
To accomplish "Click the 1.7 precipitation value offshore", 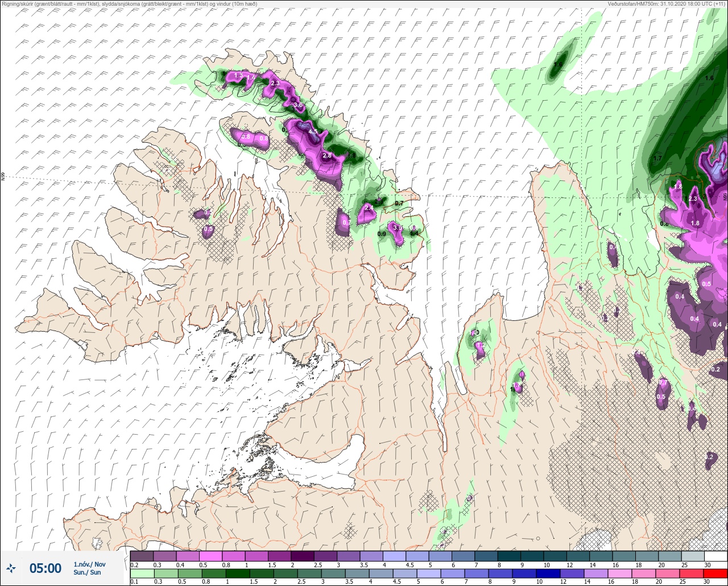I will click(658, 158).
